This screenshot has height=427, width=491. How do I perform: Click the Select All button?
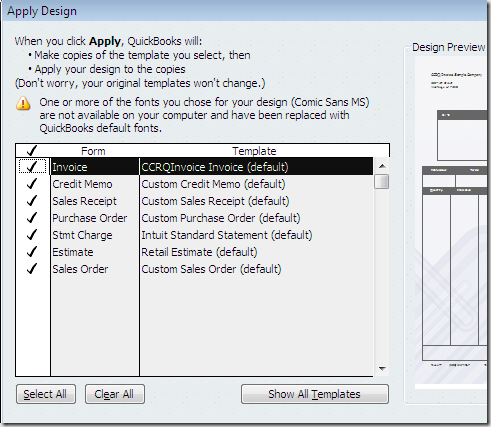pyautogui.click(x=46, y=394)
